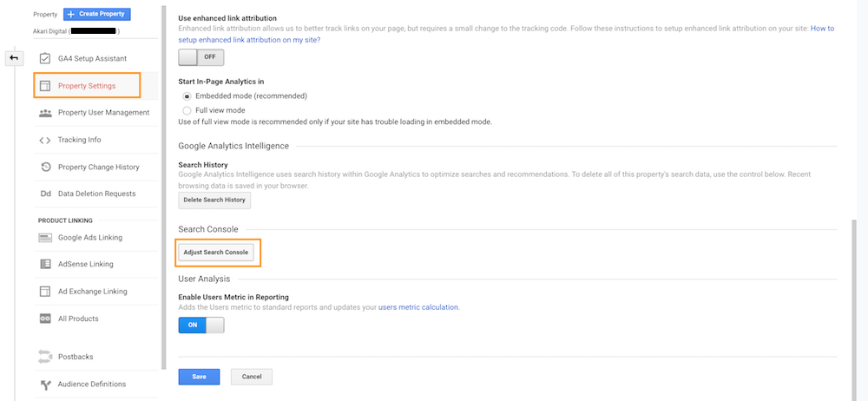Open users metric calculation link
This screenshot has width=868, height=401.
tap(419, 307)
